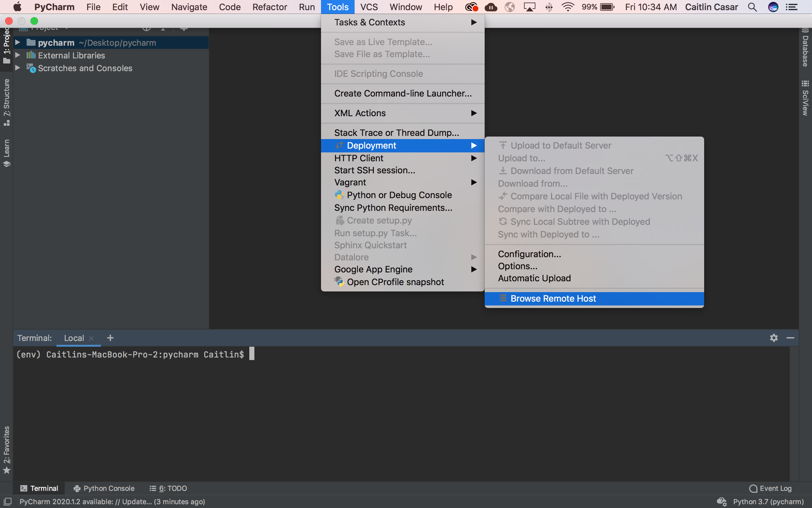Choose Configuration... in Deployment submenu

594,254
